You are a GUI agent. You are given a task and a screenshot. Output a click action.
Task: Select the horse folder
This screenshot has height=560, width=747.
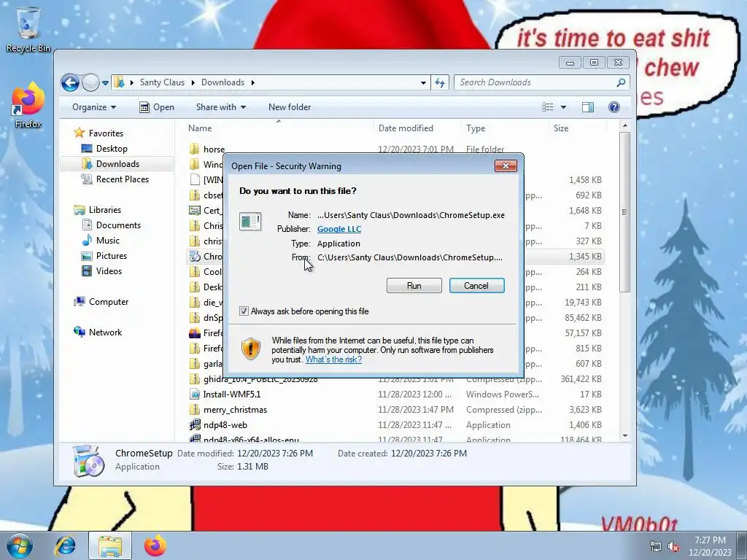point(214,149)
